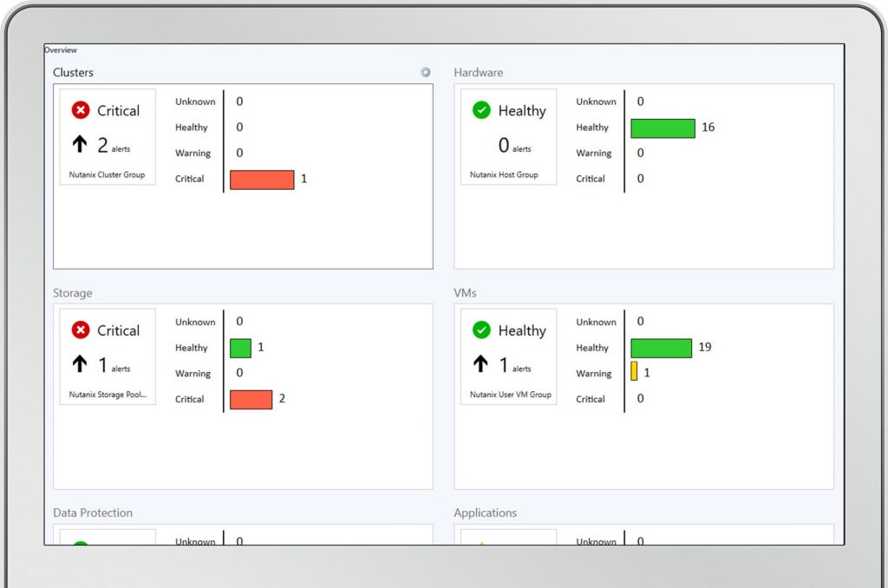
Task: Click the Warning row label in Storage chart
Action: [x=193, y=373]
